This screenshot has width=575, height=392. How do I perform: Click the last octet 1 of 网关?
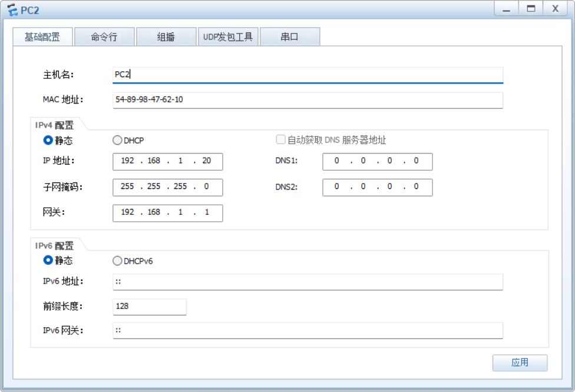click(207, 212)
